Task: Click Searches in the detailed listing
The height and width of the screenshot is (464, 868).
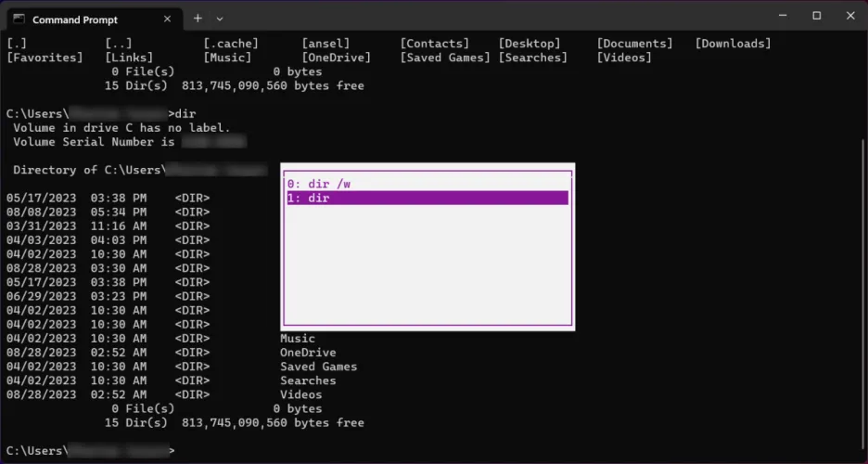Action: point(308,380)
